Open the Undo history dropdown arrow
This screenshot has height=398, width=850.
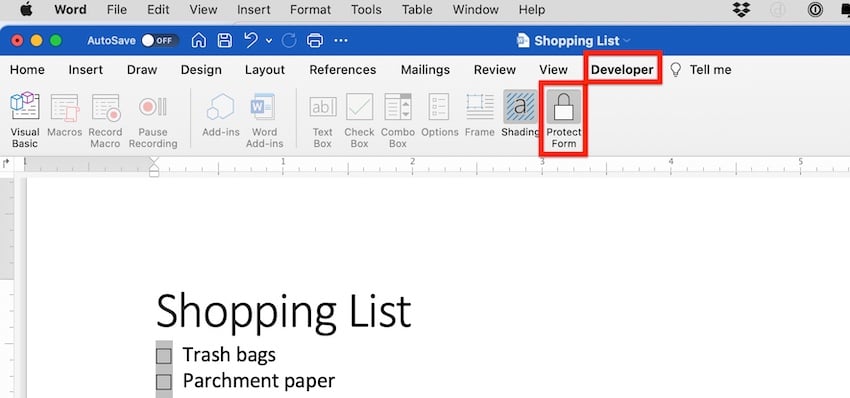click(x=269, y=41)
